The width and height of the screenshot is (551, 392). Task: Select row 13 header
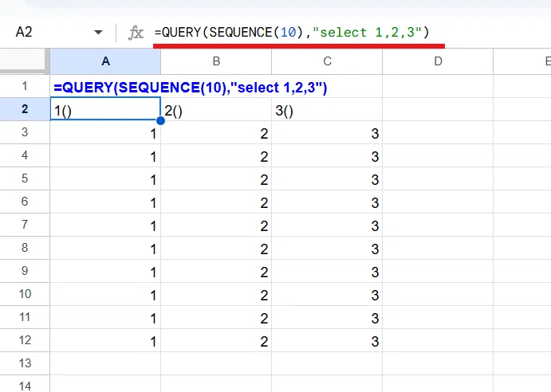click(25, 363)
